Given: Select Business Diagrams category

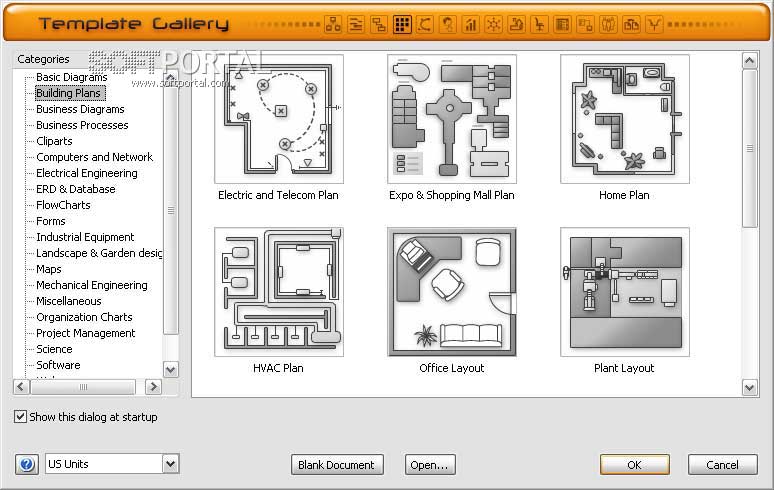Looking at the screenshot, I should (x=80, y=109).
